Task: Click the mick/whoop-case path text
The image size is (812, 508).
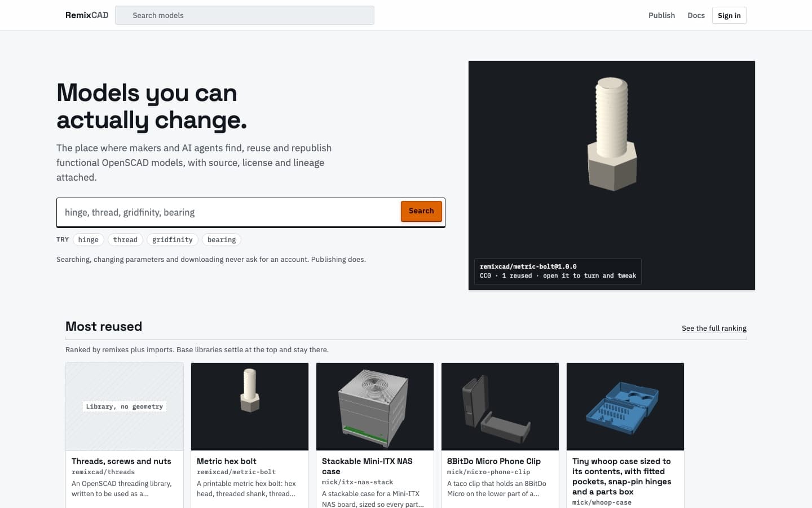Action: [x=602, y=502]
